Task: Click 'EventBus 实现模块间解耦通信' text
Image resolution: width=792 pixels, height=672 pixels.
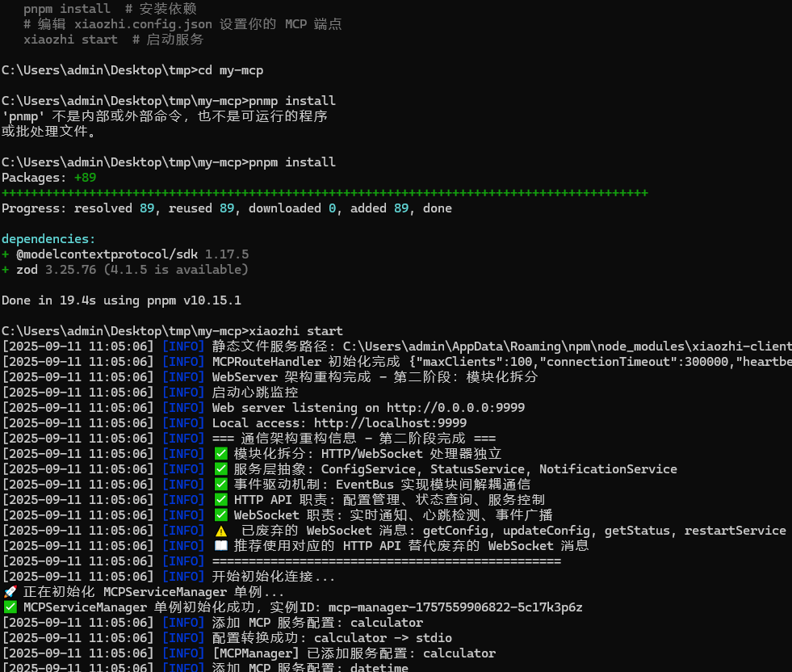Action: [x=434, y=485]
